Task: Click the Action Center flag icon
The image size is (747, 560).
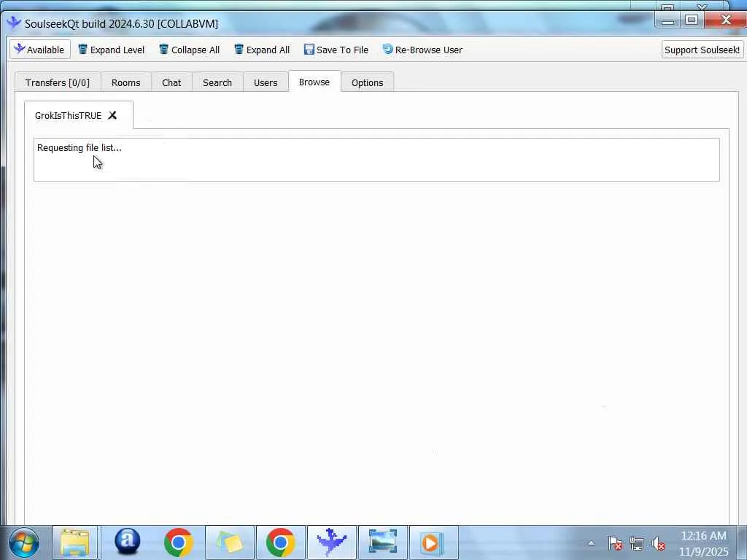Action: point(615,543)
